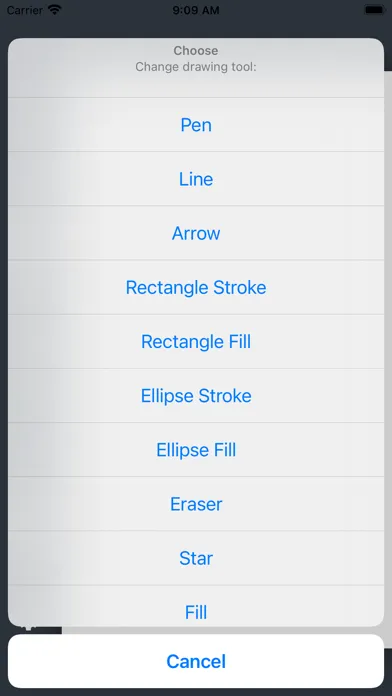Screen dimensions: 392x696
Task: Switch to the Eraser tool
Action: tap(196, 504)
